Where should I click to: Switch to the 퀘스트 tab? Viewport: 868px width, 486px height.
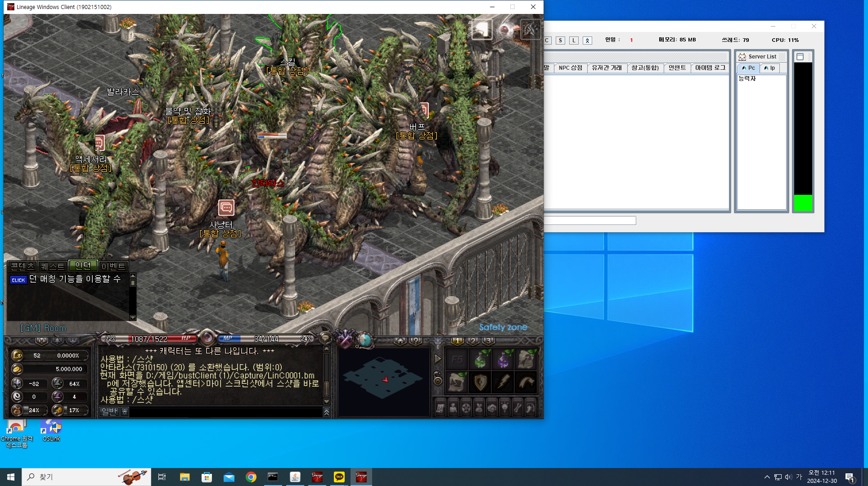click(x=53, y=266)
